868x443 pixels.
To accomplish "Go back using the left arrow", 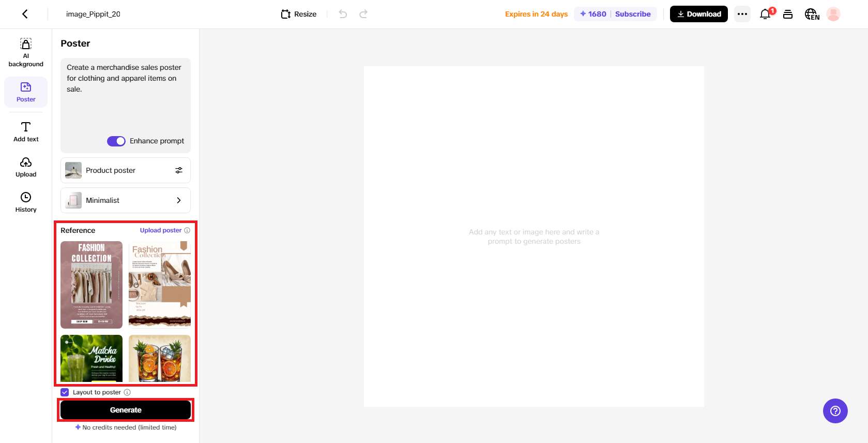I will tap(25, 14).
